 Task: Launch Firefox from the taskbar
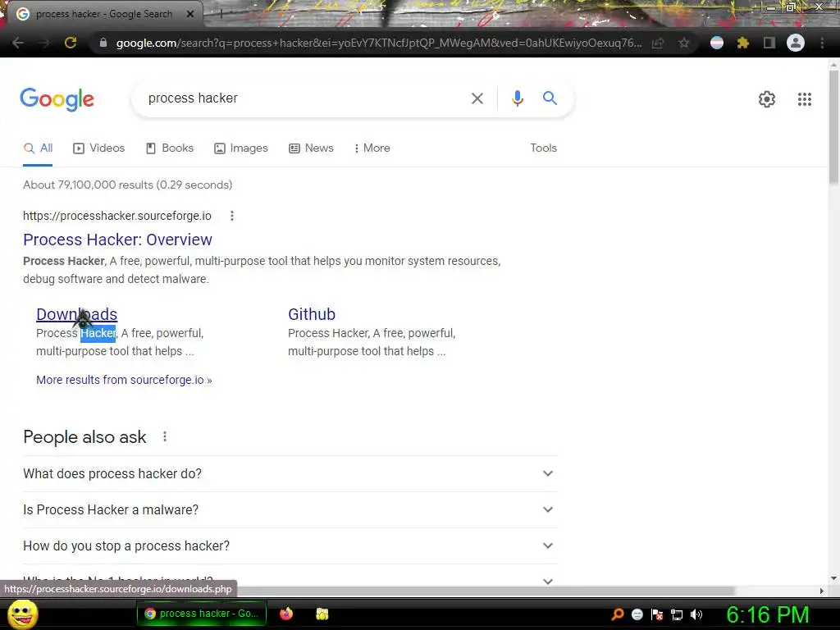click(x=286, y=614)
